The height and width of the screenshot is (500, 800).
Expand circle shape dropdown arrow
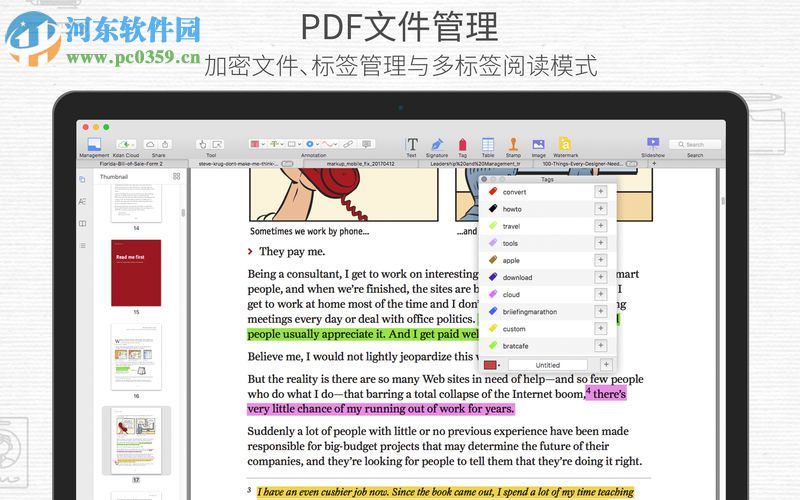tap(316, 144)
